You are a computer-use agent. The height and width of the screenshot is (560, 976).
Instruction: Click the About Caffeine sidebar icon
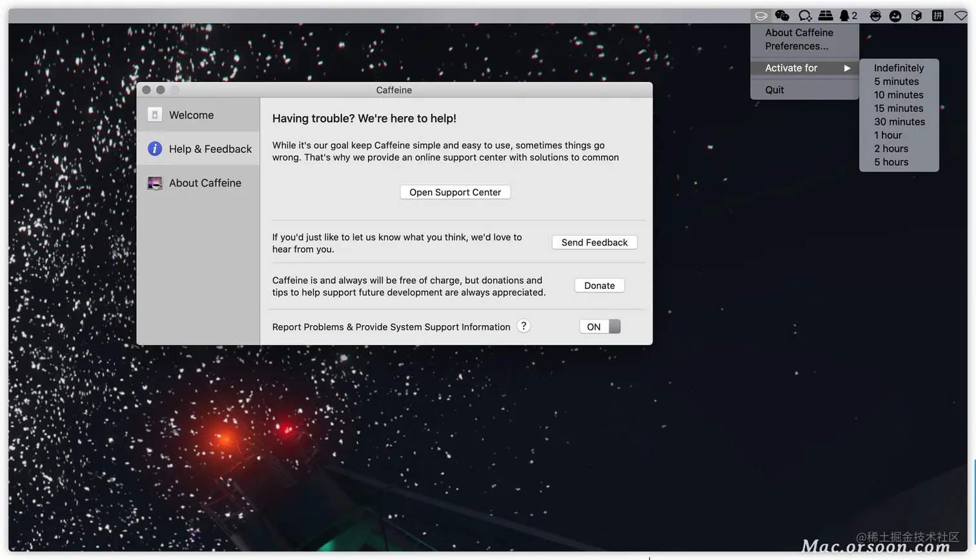pyautogui.click(x=155, y=183)
